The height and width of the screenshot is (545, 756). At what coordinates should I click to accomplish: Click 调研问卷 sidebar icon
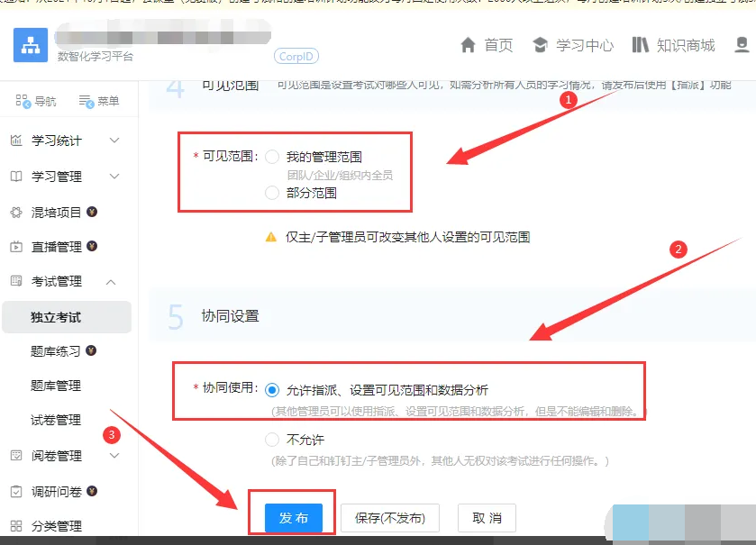(16, 491)
